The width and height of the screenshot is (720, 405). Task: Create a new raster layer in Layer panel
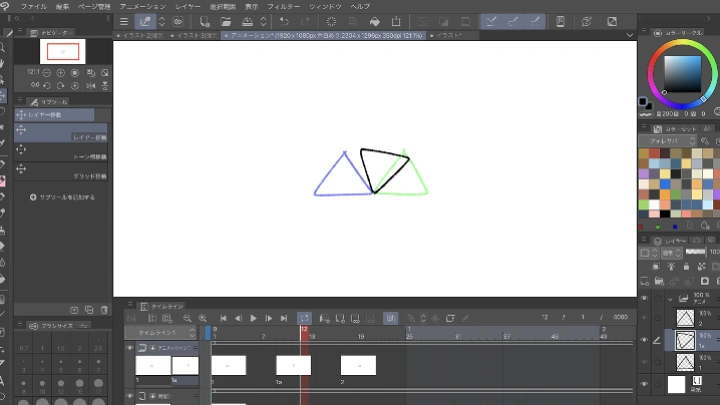(x=645, y=281)
